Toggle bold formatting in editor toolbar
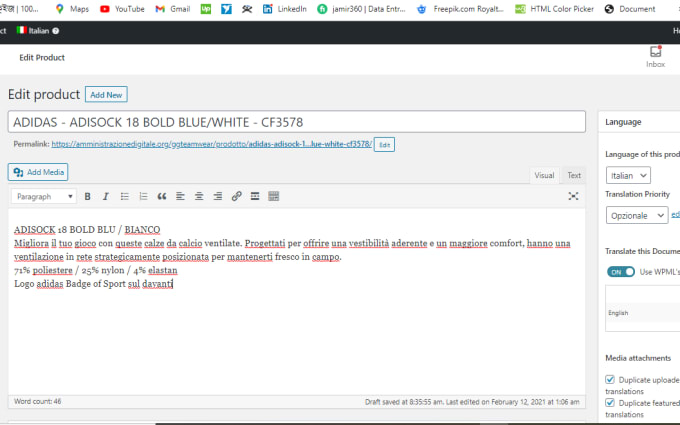This screenshot has width=680, height=425. [x=87, y=196]
